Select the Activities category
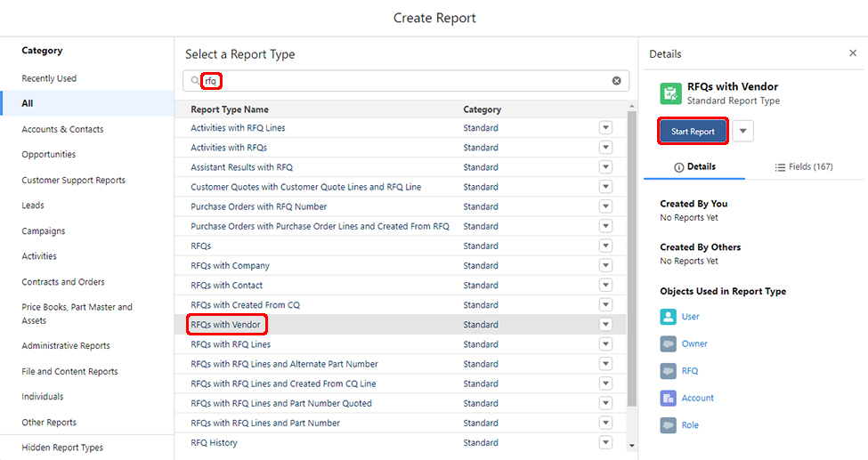This screenshot has width=868, height=460. coord(39,256)
